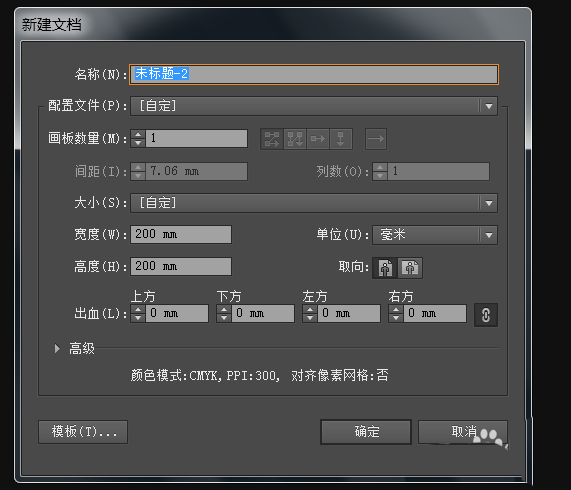This screenshot has width=571, height=490.
Task: Click the 列数 columns field
Action: (438, 171)
